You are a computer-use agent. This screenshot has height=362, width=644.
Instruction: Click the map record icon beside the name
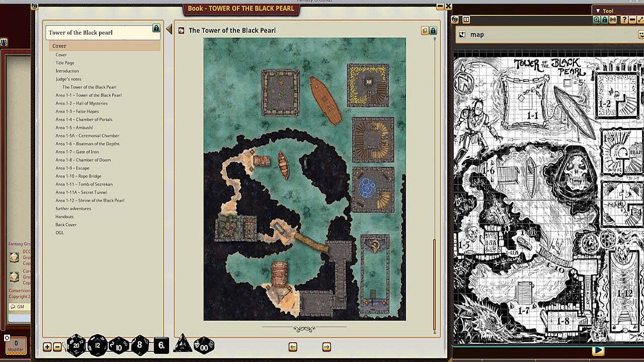(x=462, y=34)
